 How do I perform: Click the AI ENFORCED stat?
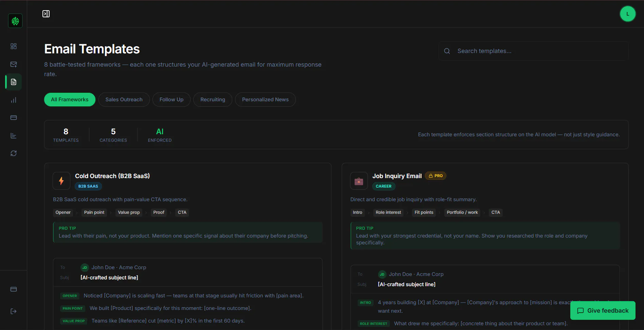click(160, 135)
